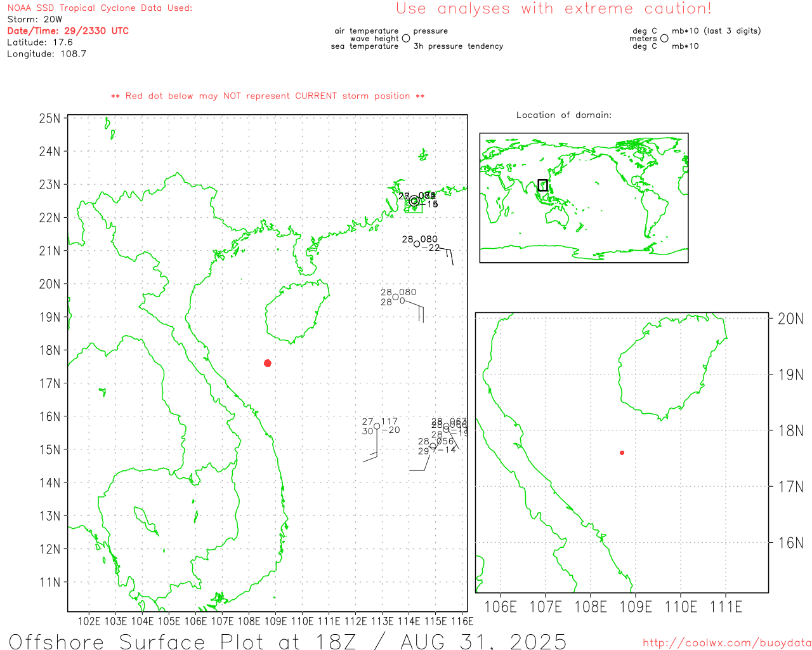812x650 pixels.
Task: Click the 21N latitude label on main map
Action: 49,251
